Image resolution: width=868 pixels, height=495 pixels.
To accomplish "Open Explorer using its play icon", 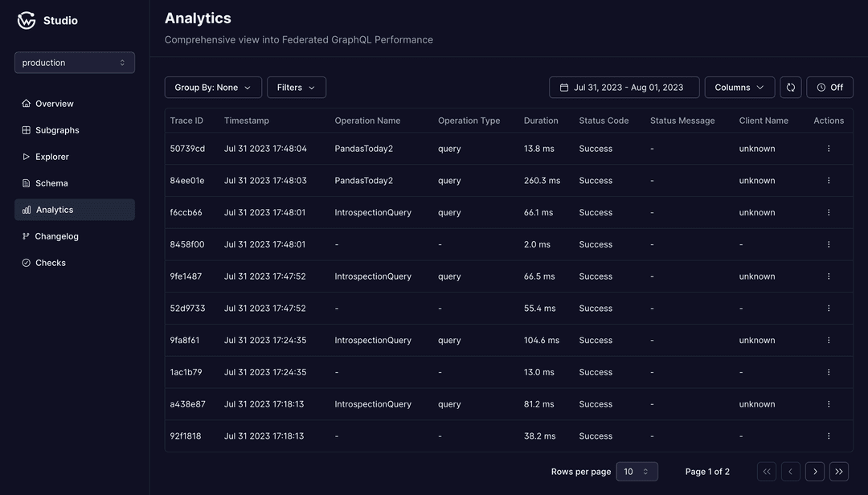I will point(26,156).
